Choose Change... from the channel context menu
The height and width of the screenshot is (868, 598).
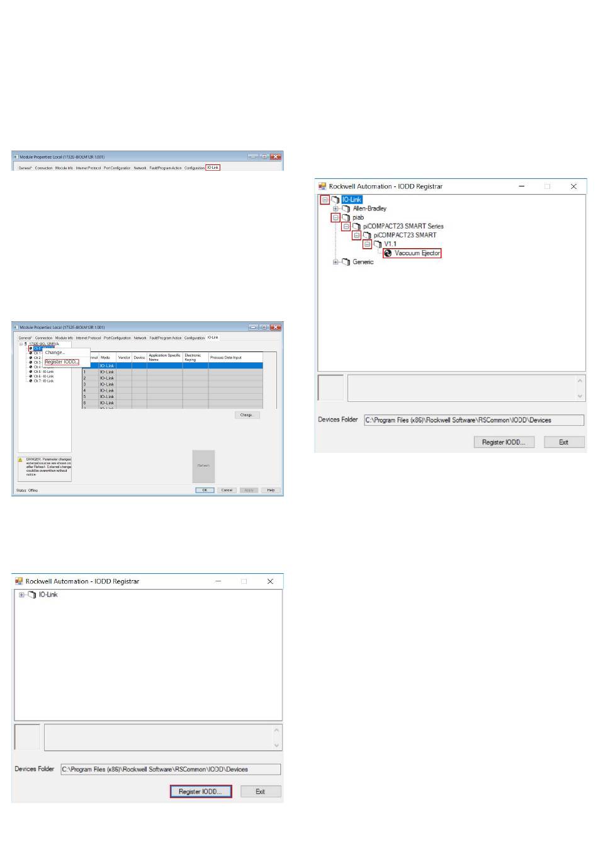[55, 353]
